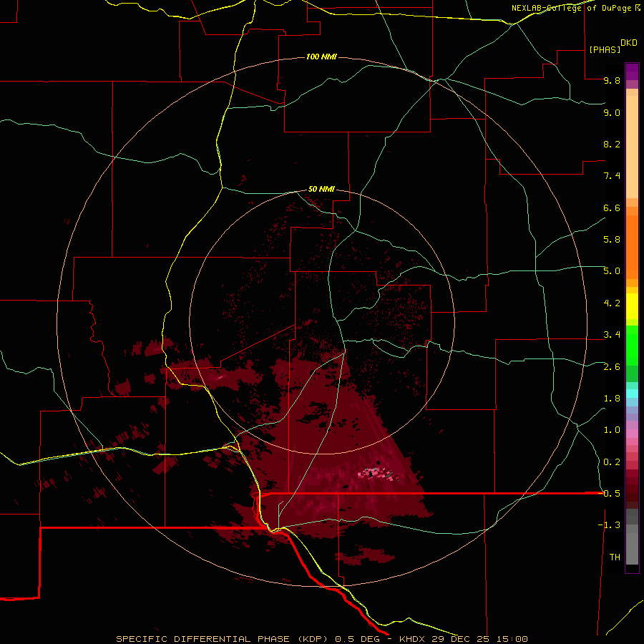Pick the cyan segment of the color bar
Viewport: 644px width, 644px height.
(x=632, y=393)
